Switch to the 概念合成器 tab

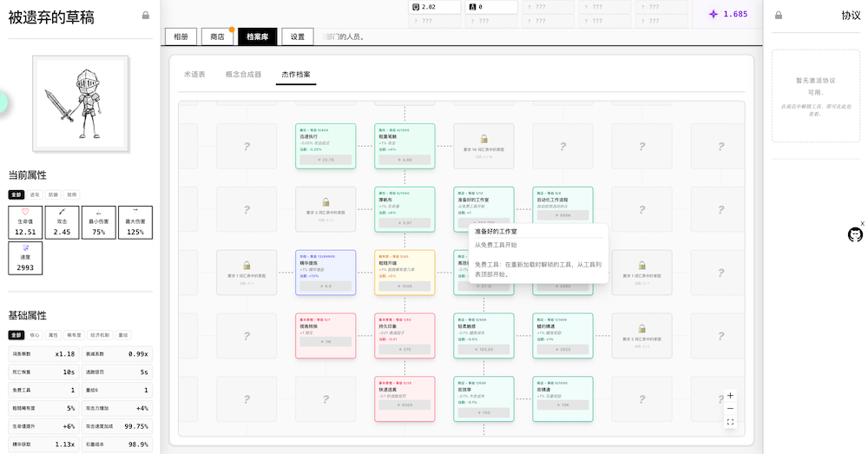243,75
